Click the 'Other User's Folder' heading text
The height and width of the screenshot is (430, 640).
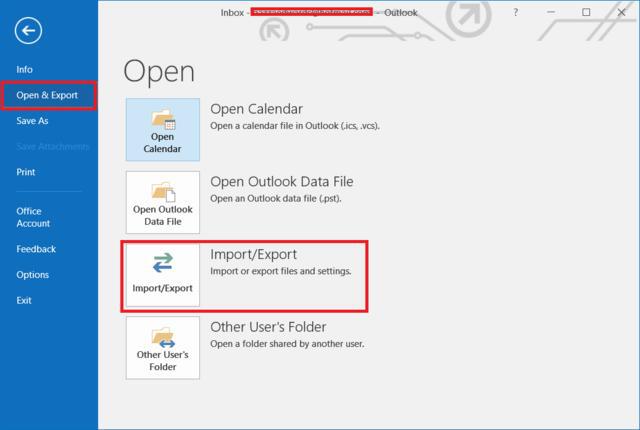click(x=268, y=327)
